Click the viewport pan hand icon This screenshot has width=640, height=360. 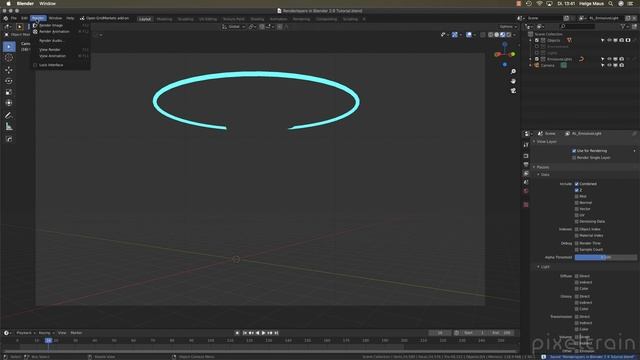513,81
